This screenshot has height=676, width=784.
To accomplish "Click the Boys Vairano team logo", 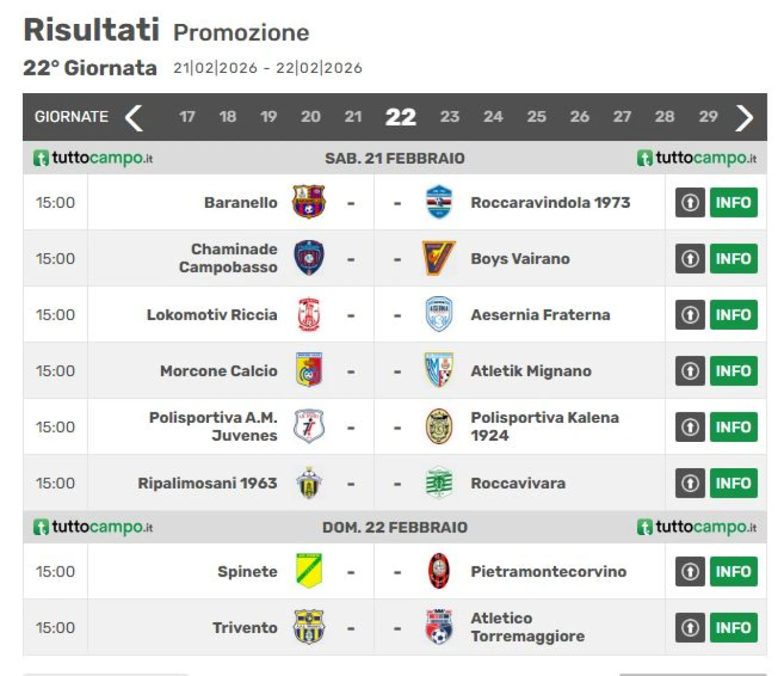I will pyautogui.click(x=439, y=259).
